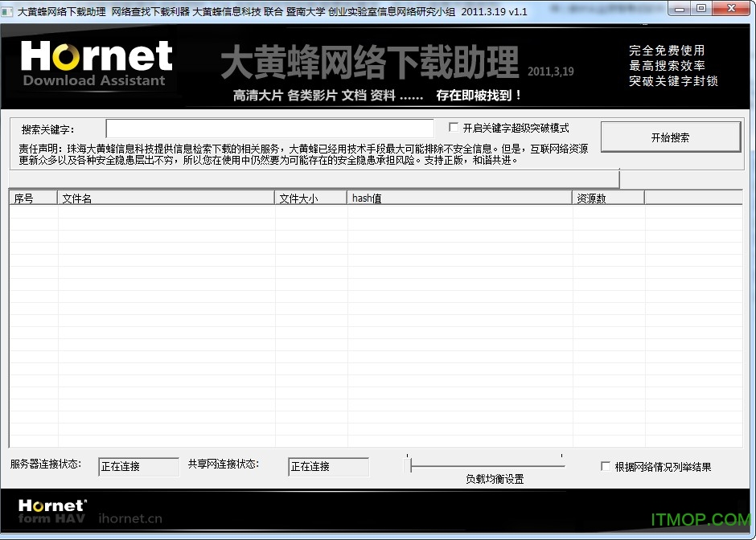
Task: Click the Hornet form HAV footer logo
Action: [51, 511]
